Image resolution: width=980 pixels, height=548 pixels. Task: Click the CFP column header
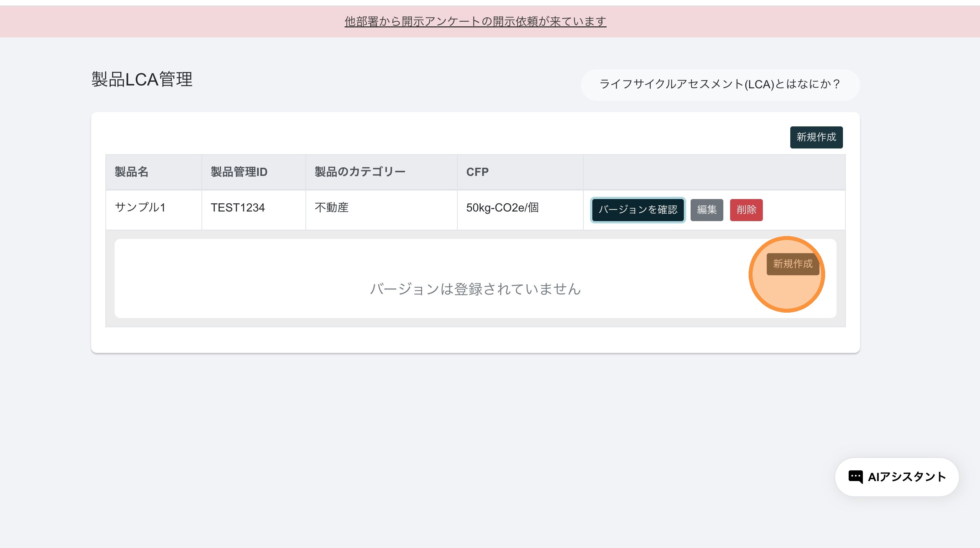(477, 172)
